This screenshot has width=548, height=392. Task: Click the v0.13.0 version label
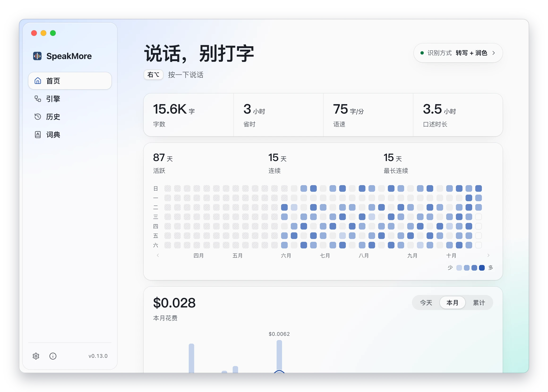(x=98, y=356)
